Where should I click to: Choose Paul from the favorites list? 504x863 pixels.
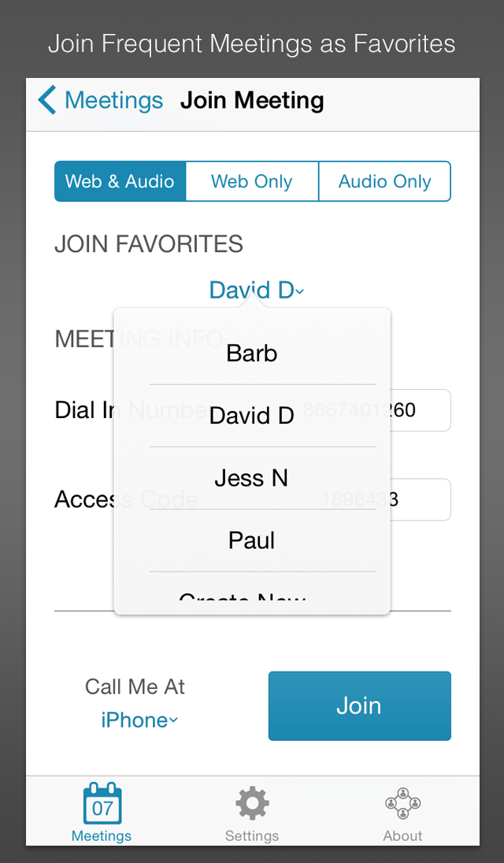click(x=252, y=540)
